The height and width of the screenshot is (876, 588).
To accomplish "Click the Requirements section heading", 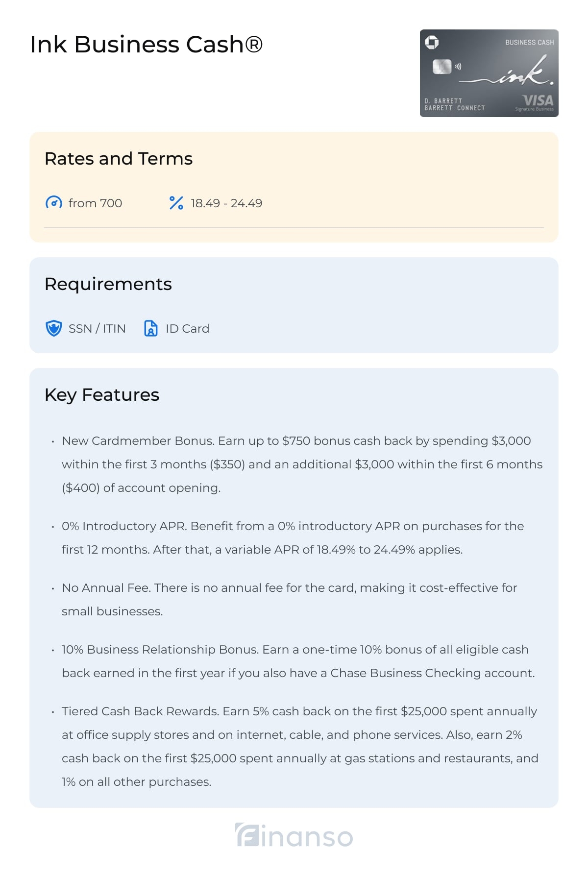I will coord(108,284).
